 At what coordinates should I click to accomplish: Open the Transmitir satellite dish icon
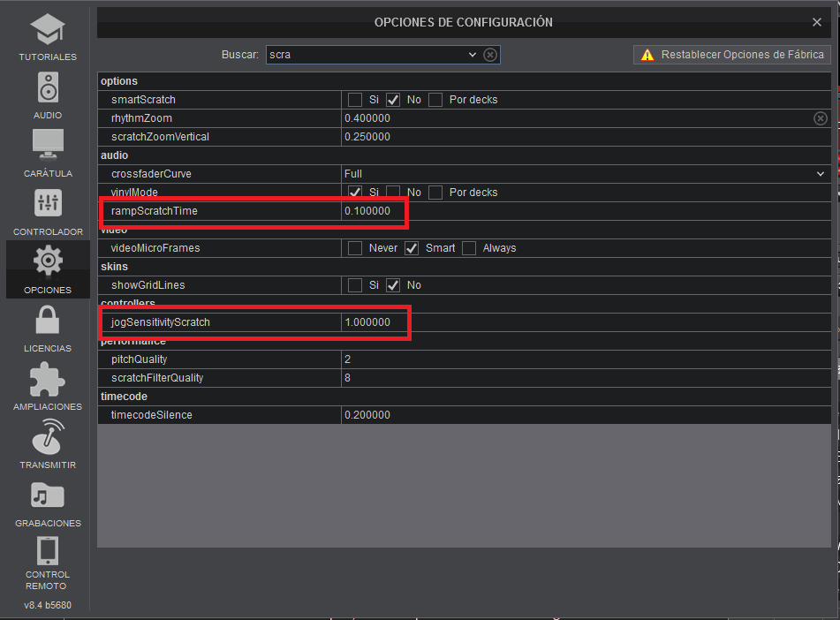[x=48, y=436]
